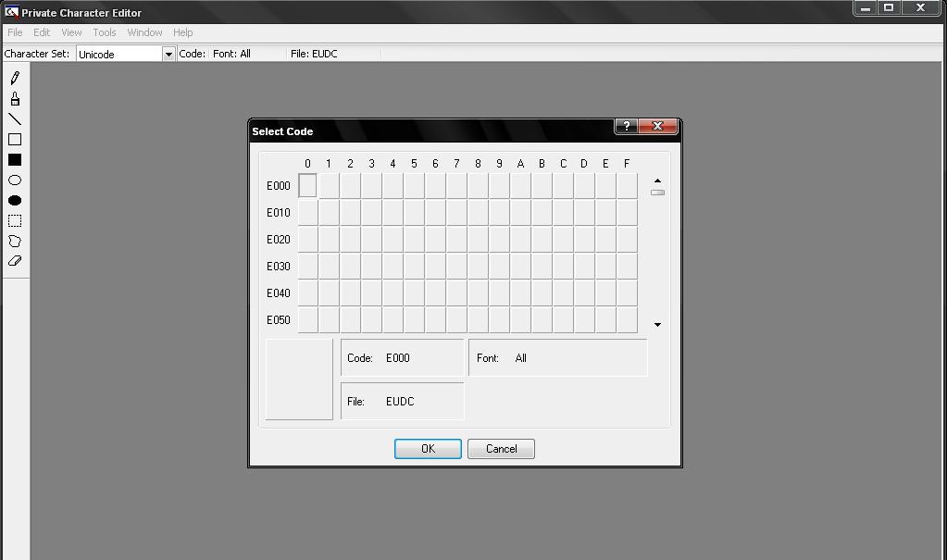This screenshot has height=560, width=947.
Task: Confirm the code with OK
Action: point(429,449)
